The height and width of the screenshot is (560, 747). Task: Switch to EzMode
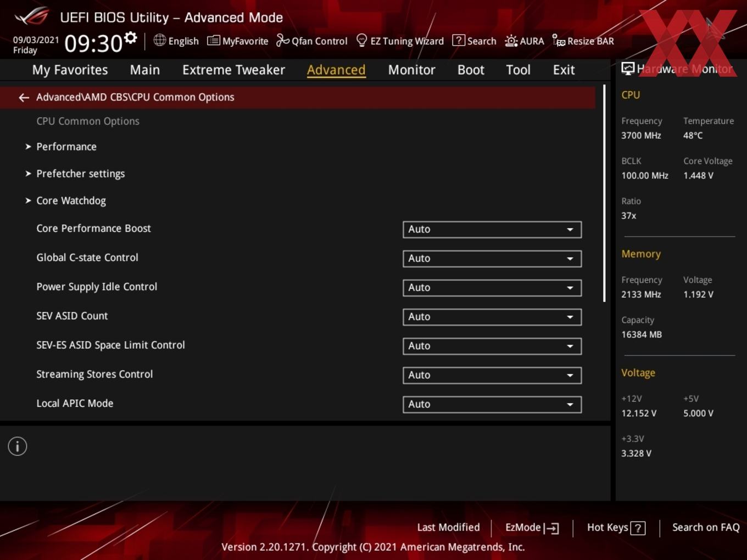532,528
